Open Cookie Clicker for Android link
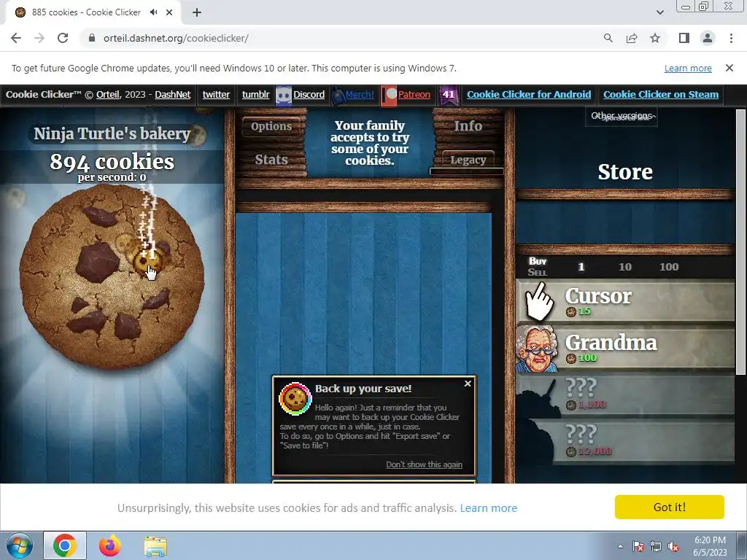The height and width of the screenshot is (560, 747). click(x=529, y=94)
